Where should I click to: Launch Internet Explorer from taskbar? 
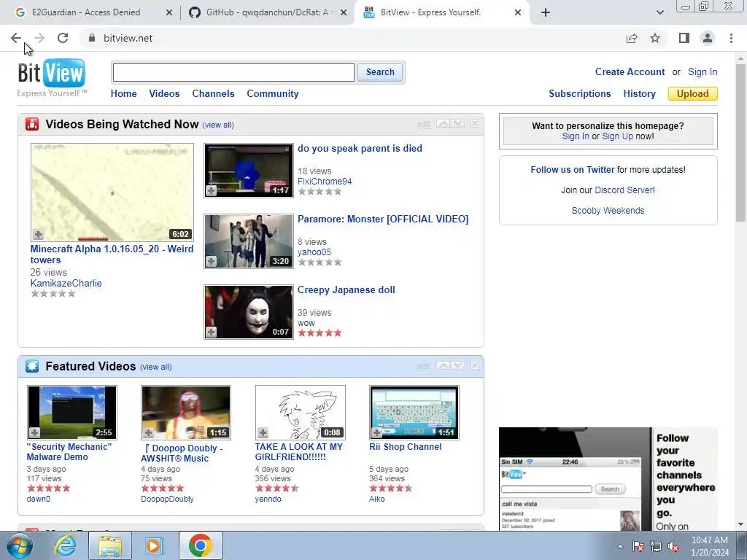(x=65, y=545)
